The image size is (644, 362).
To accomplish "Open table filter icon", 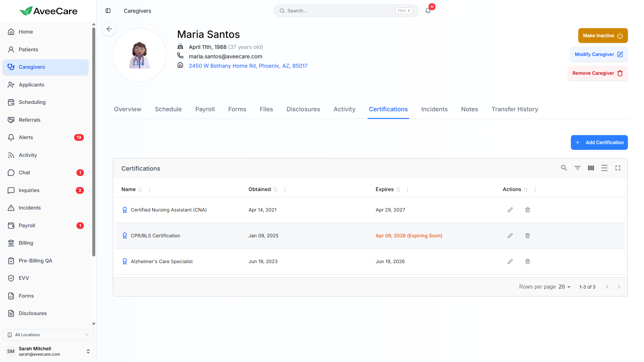I will [578, 168].
